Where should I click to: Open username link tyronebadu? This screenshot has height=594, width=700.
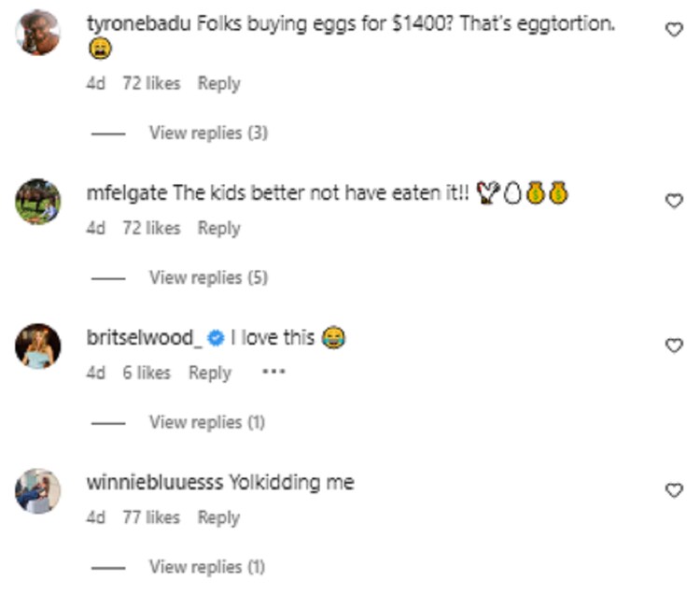coord(139,23)
